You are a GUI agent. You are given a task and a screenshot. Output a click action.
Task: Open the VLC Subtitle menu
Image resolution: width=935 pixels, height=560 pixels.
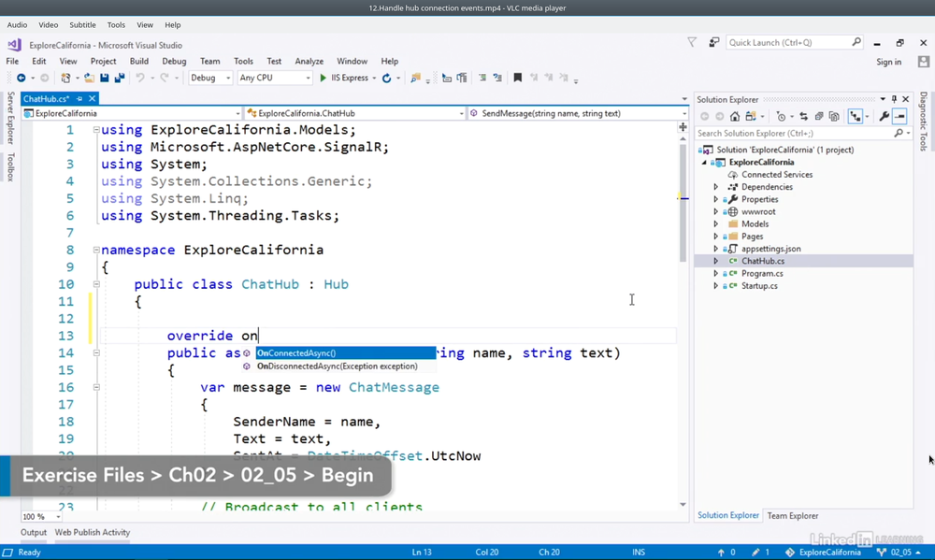pos(82,25)
